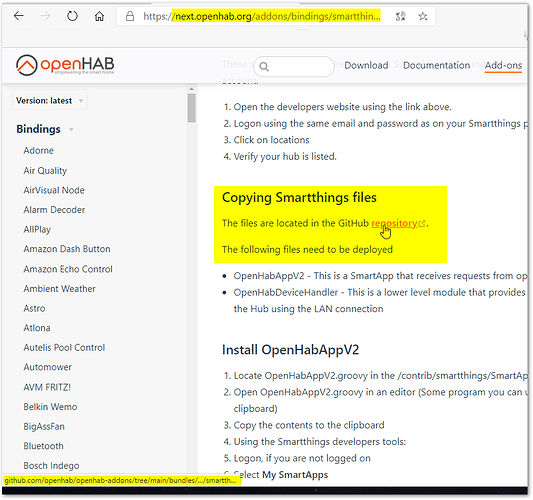
Task: Click the My SmartApps bold text
Action: click(x=295, y=475)
